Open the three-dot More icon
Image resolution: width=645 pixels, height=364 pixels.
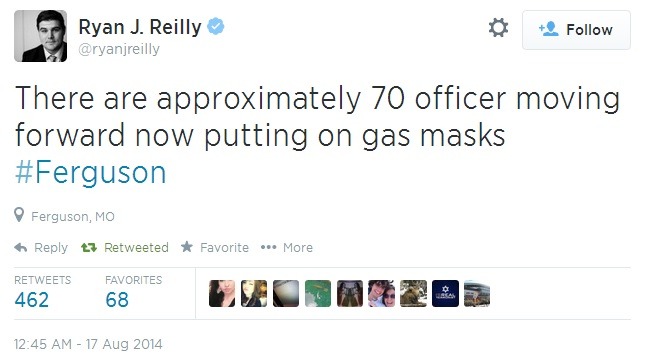click(x=268, y=248)
